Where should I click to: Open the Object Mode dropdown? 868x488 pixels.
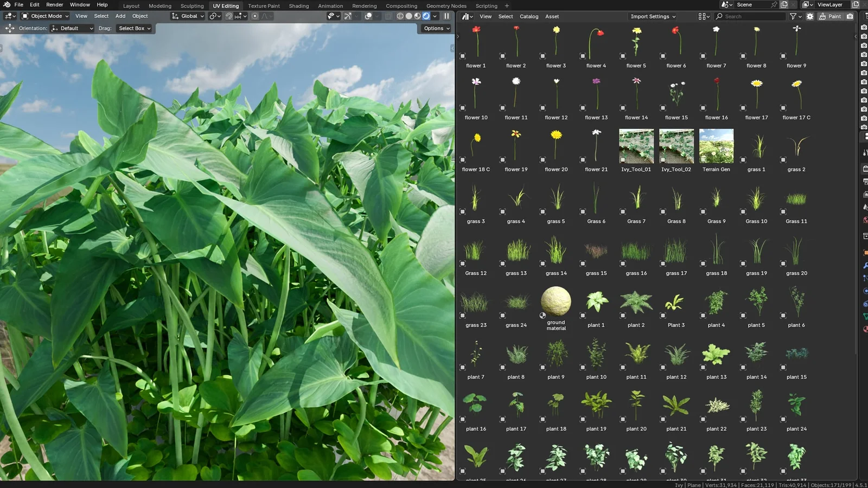click(x=44, y=16)
